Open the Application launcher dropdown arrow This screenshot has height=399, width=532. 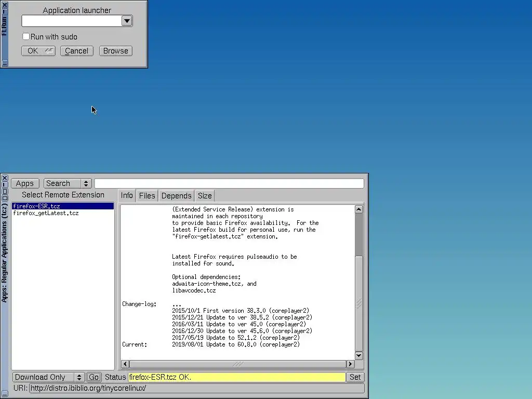pyautogui.click(x=127, y=21)
